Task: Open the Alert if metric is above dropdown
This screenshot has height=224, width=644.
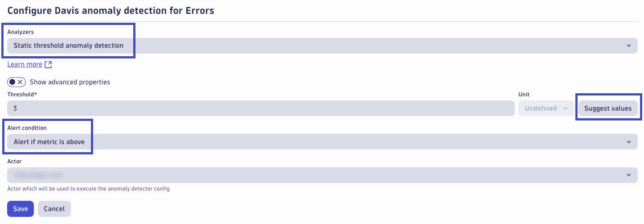Action: (322, 142)
